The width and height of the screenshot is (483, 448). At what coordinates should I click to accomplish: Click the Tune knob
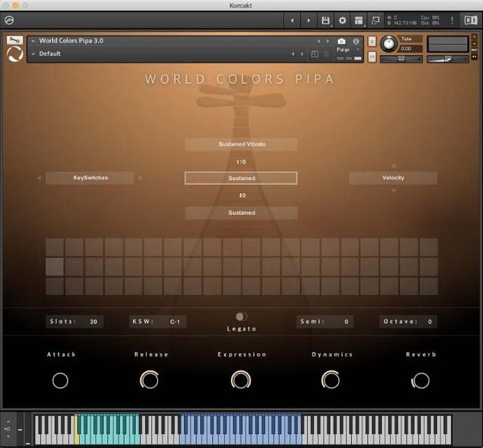click(389, 44)
